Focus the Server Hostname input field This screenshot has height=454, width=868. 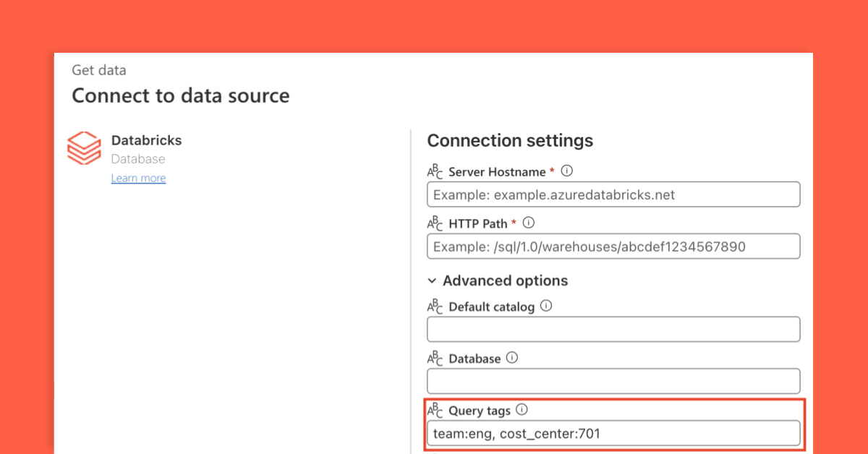point(613,194)
